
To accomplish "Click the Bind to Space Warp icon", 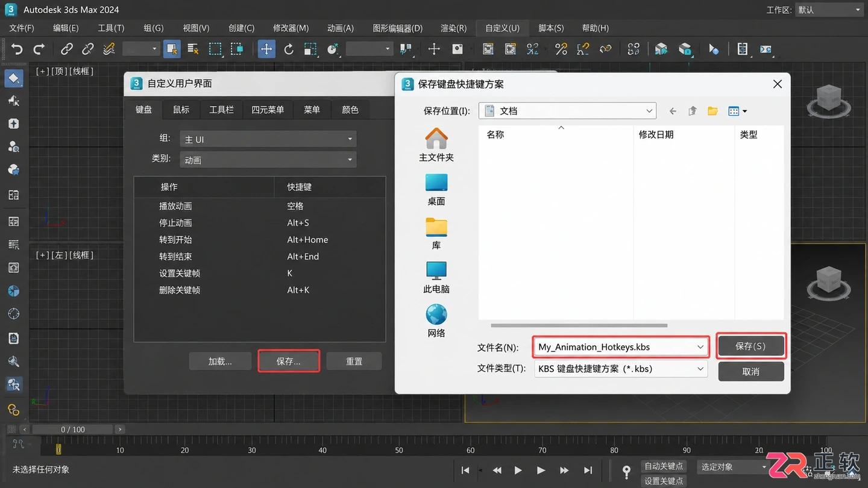I will tap(109, 49).
